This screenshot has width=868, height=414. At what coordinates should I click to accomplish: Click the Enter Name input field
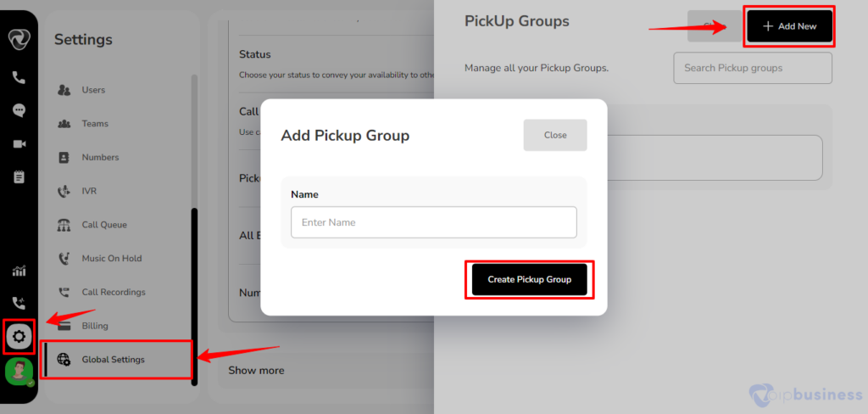pyautogui.click(x=433, y=222)
